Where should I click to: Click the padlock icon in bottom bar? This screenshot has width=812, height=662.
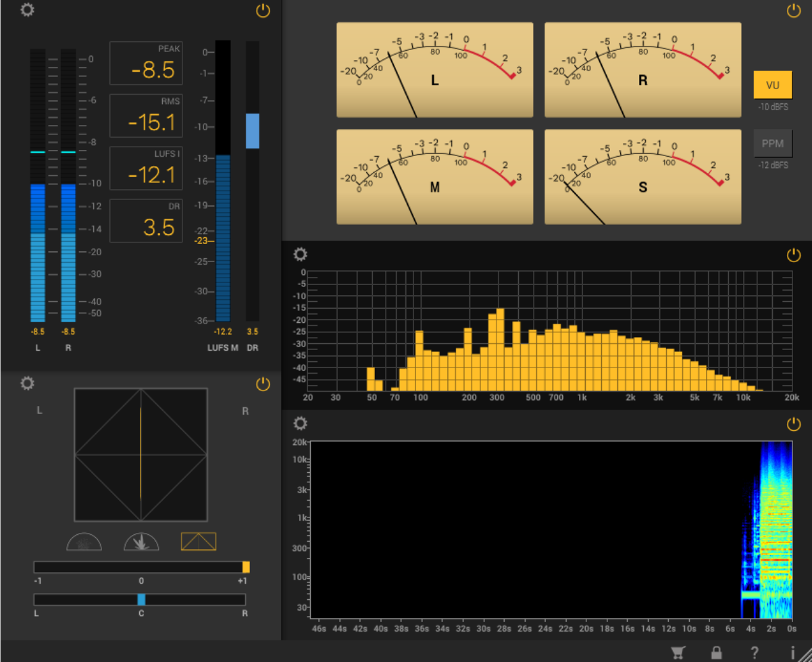pos(716,653)
